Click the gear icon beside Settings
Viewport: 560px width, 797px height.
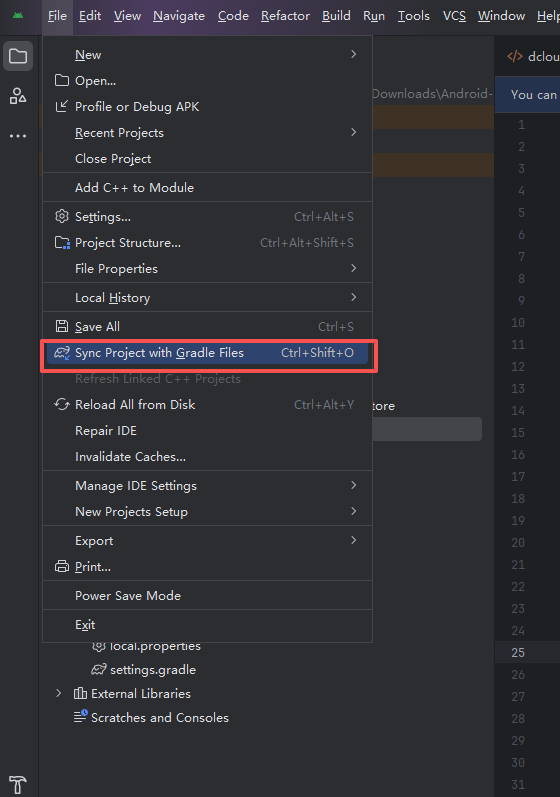(x=62, y=217)
